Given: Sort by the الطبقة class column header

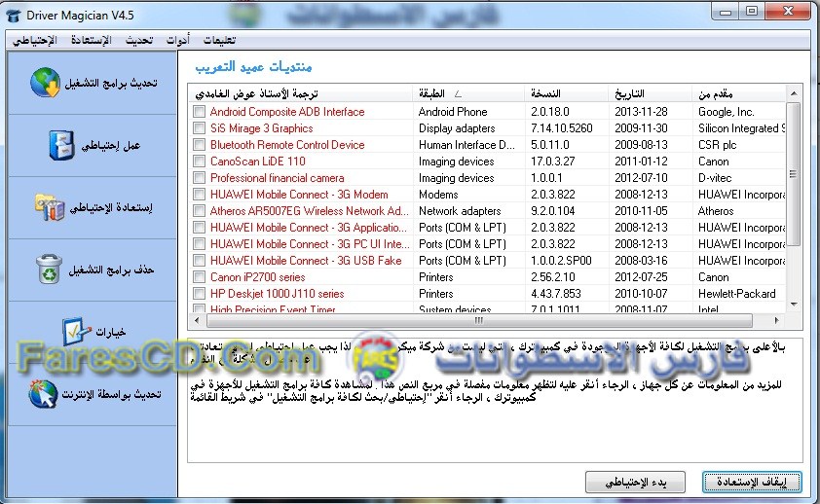Looking at the screenshot, I should point(468,94).
